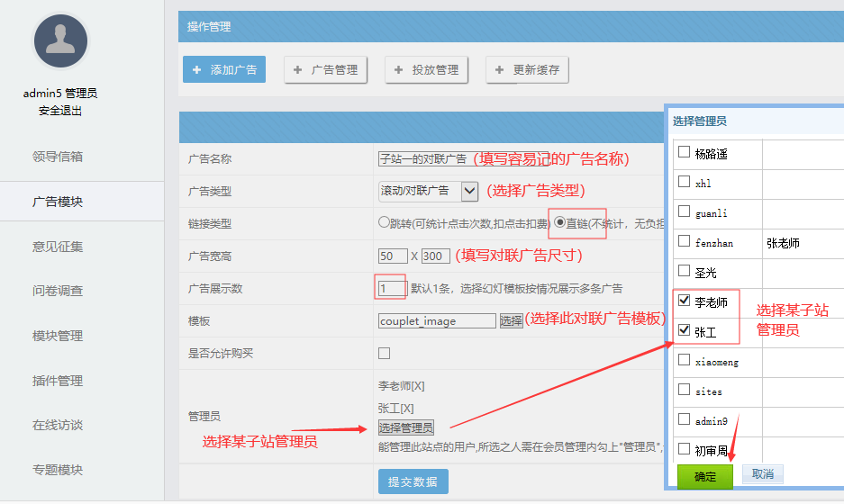This screenshot has height=504, width=844.
Task: Confirm the selection with 确定
Action: coord(705,476)
